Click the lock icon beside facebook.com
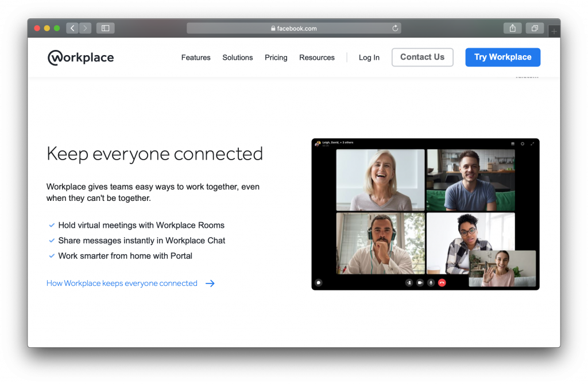 click(273, 28)
